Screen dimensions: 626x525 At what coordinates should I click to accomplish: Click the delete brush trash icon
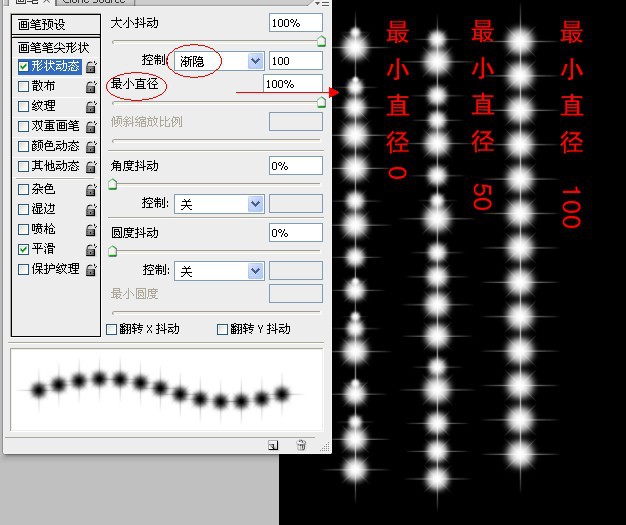301,445
